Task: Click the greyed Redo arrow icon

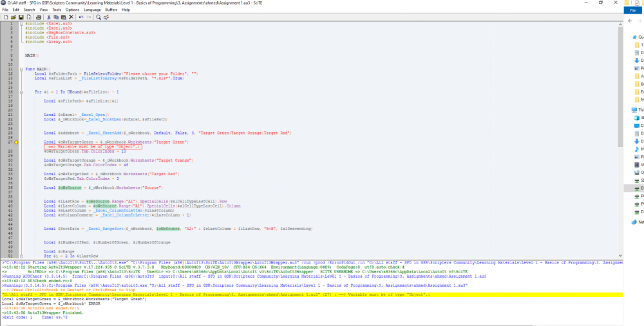Action: pos(89,17)
